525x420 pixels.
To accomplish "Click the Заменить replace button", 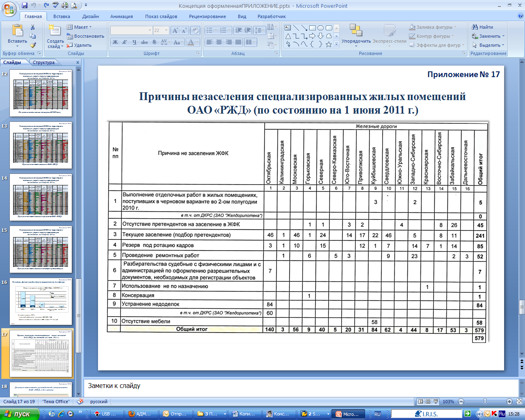I will pos(488,36).
